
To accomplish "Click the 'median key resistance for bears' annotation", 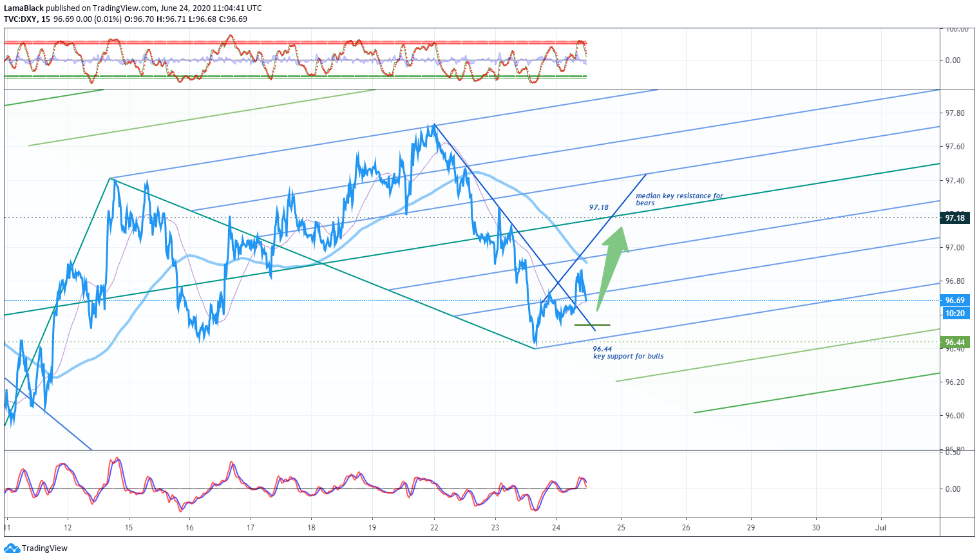I will [679, 200].
